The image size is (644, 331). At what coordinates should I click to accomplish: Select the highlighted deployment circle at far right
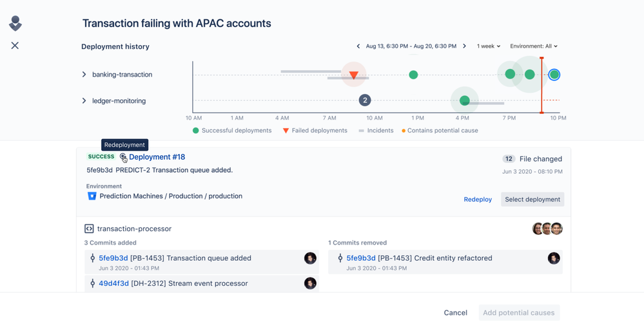point(554,75)
